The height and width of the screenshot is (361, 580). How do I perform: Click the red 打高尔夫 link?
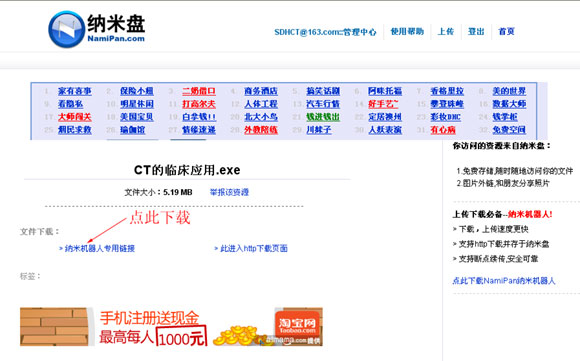pyautogui.click(x=199, y=104)
